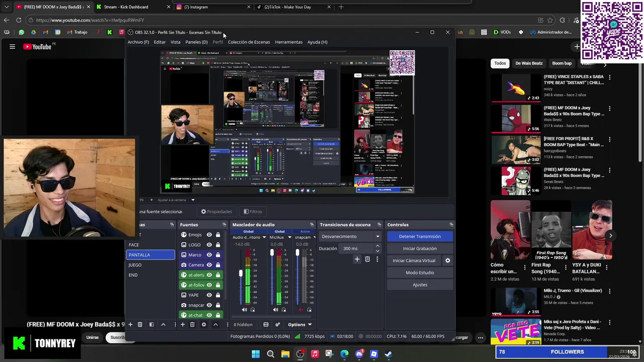Switch audio mixer layout icon

266,325
